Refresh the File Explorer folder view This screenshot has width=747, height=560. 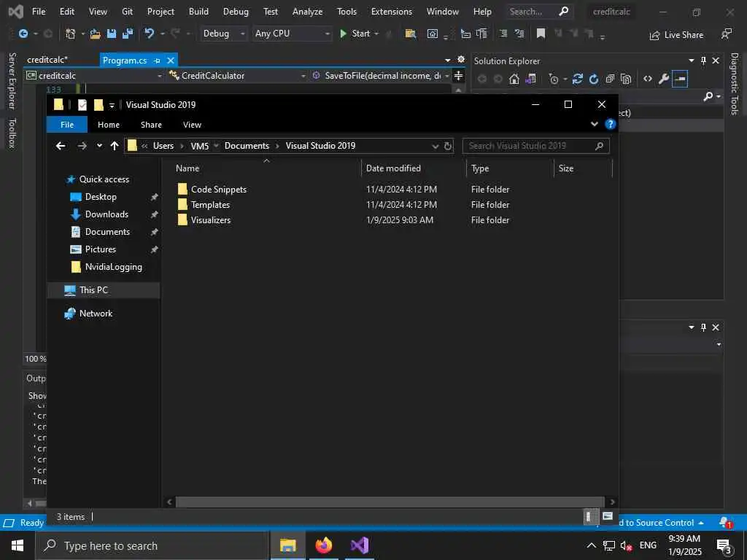coord(448,146)
